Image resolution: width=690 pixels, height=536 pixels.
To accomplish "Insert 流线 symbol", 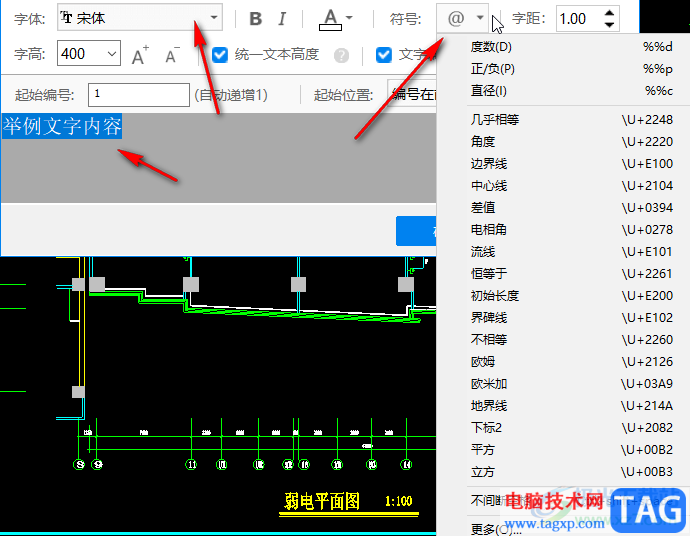I will pos(571,252).
